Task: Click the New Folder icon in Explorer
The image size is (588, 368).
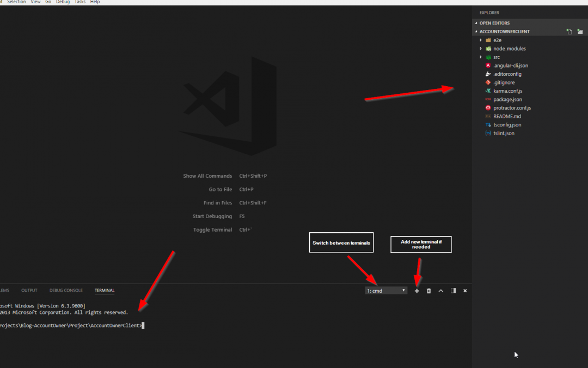Action: [x=580, y=32]
